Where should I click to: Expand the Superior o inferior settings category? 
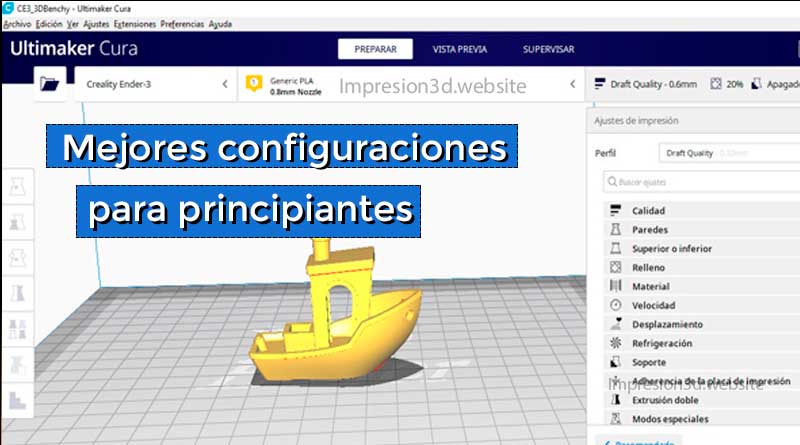[x=702, y=249]
